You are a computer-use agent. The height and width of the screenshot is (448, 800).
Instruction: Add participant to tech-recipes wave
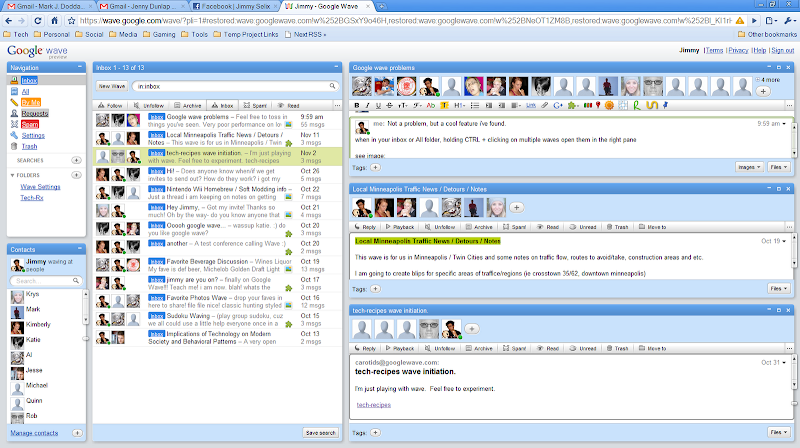point(472,329)
